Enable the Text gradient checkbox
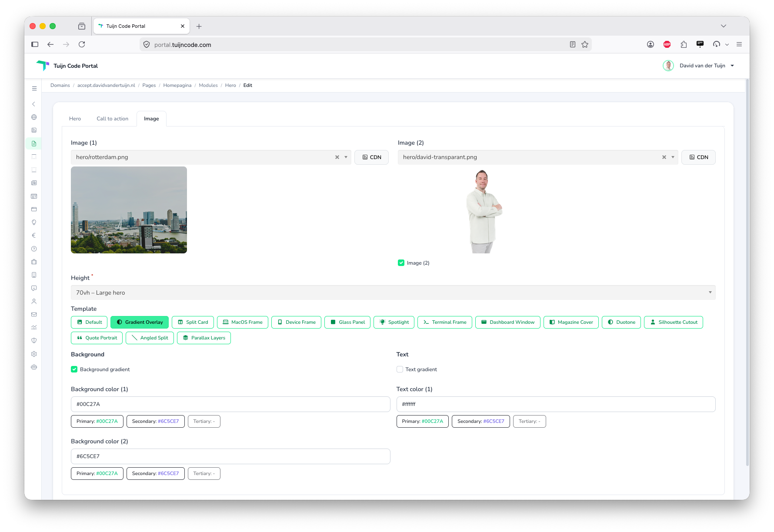 click(x=400, y=369)
